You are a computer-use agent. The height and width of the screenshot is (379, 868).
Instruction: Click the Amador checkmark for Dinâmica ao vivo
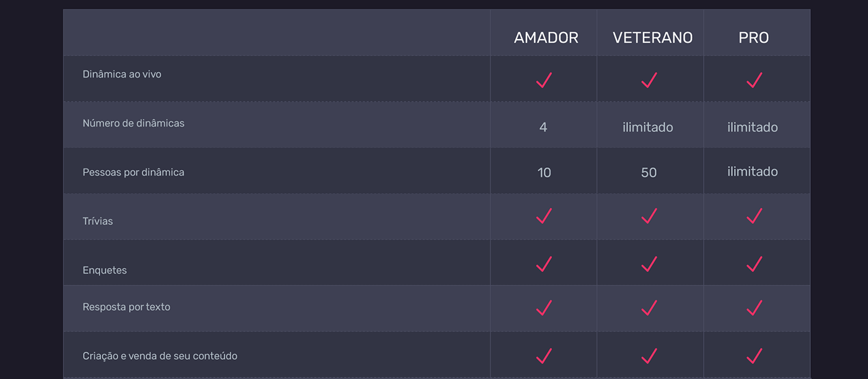pos(544,80)
